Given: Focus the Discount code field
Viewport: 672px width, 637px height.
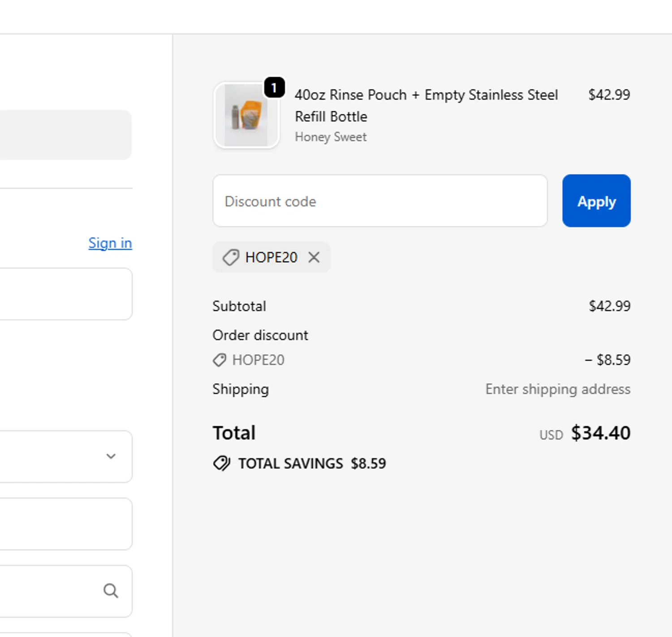Looking at the screenshot, I should pyautogui.click(x=380, y=201).
